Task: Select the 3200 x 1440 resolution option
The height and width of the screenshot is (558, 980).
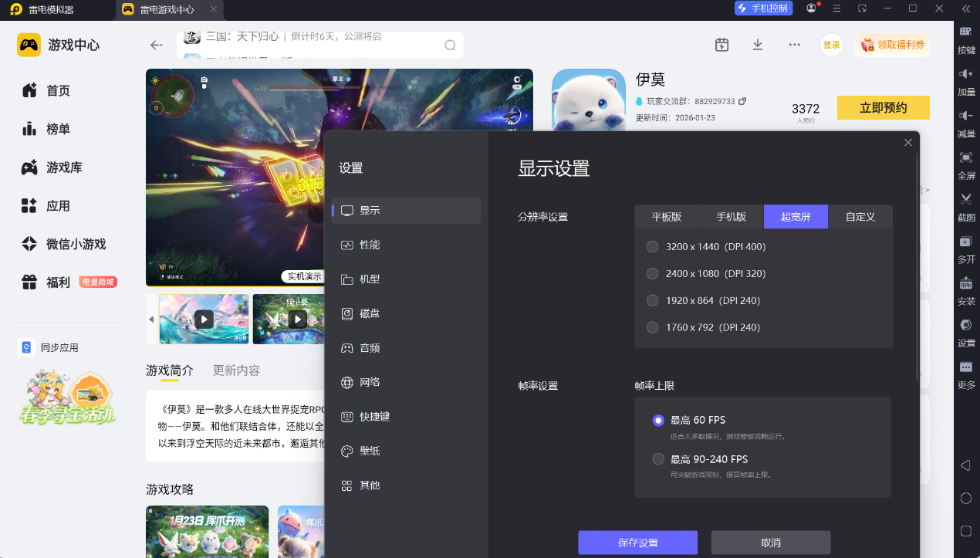Action: [x=653, y=247]
